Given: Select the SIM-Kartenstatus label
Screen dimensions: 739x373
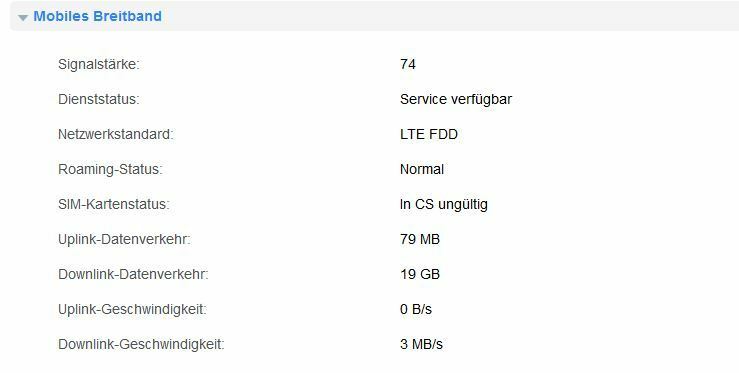Looking at the screenshot, I should pos(114,204).
